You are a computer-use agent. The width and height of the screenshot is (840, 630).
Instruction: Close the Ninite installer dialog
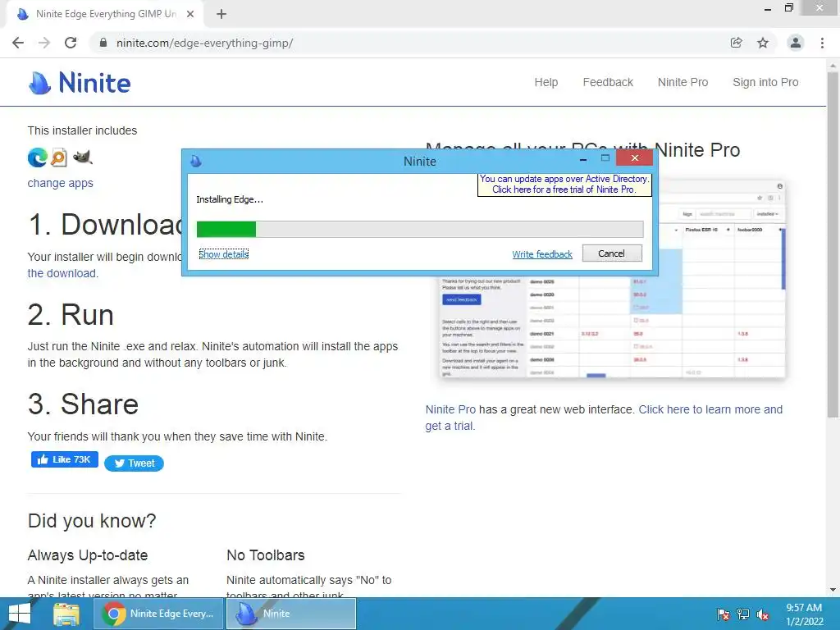(x=634, y=158)
